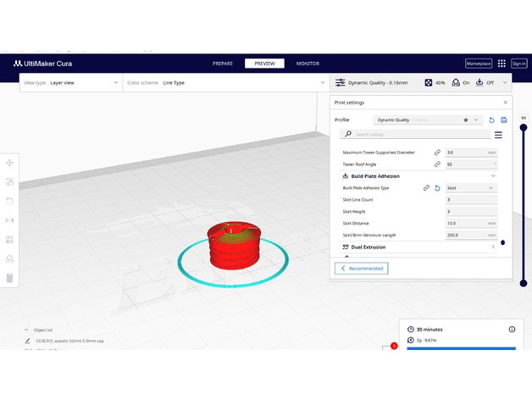This screenshot has height=400, width=532.
Task: Toggle link icon for Tower Roof Angle
Action: coord(437,164)
